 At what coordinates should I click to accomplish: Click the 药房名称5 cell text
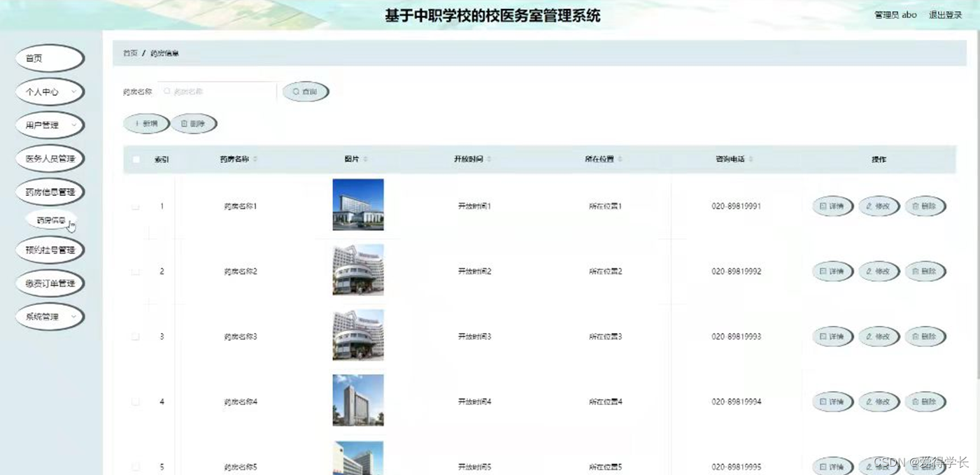pyautogui.click(x=241, y=467)
